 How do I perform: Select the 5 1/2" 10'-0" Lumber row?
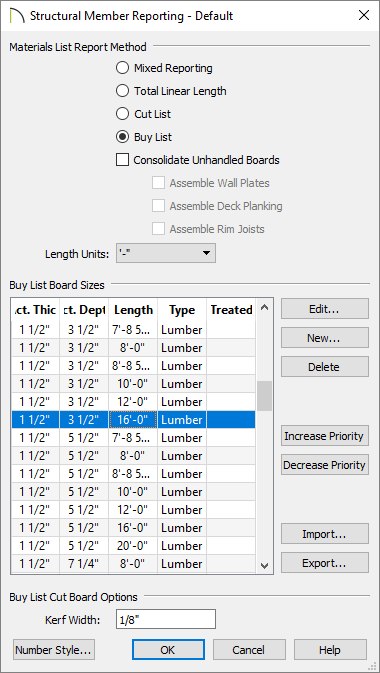click(x=133, y=492)
